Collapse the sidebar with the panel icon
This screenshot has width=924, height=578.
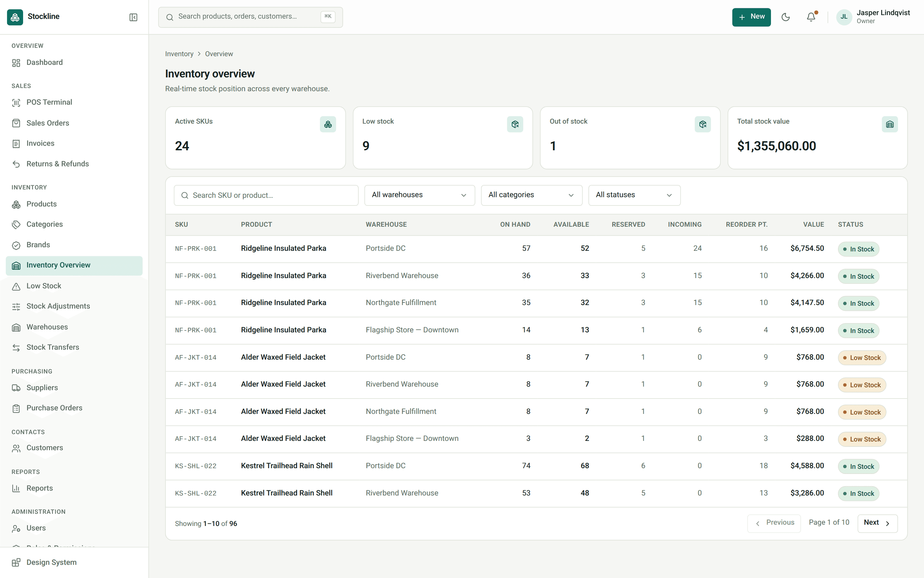pyautogui.click(x=133, y=17)
